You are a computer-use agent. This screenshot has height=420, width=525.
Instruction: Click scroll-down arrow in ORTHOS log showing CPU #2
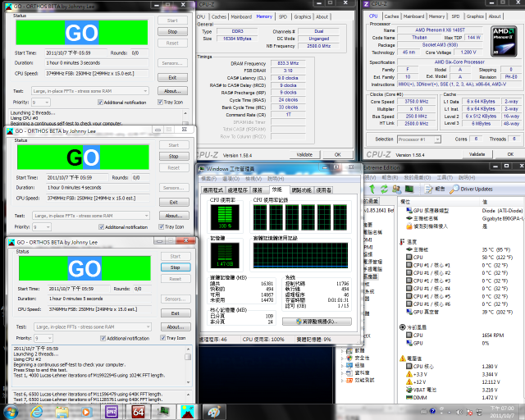188,382
